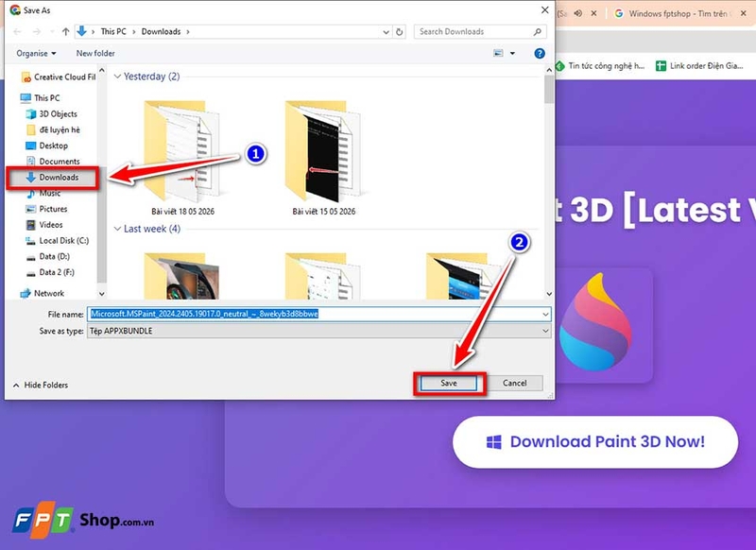Image resolution: width=756 pixels, height=550 pixels.
Task: Click the sidebar scroll down arrow
Action: point(102,294)
